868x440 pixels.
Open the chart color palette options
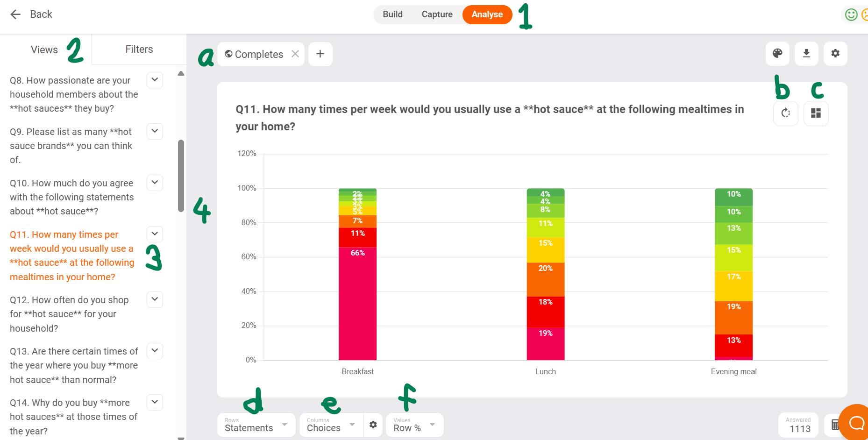[777, 53]
